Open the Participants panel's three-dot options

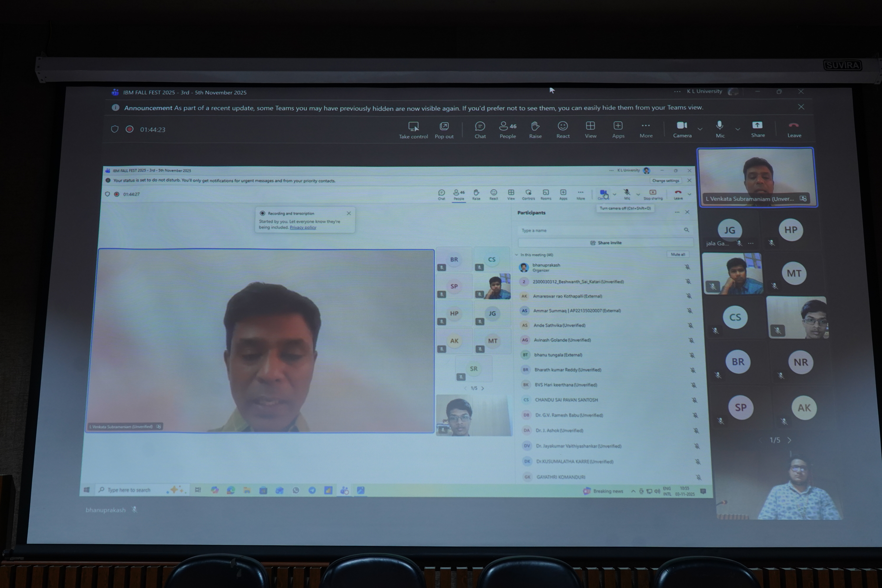coord(677,212)
